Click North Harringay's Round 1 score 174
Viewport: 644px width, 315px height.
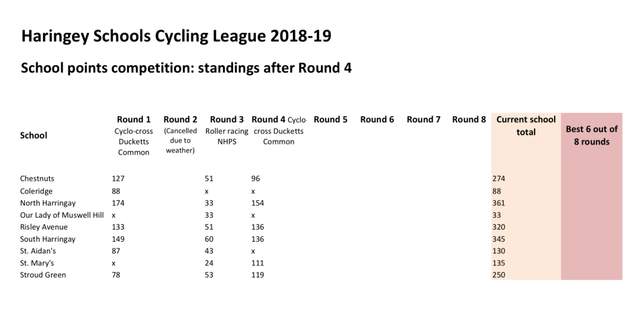click(x=118, y=203)
